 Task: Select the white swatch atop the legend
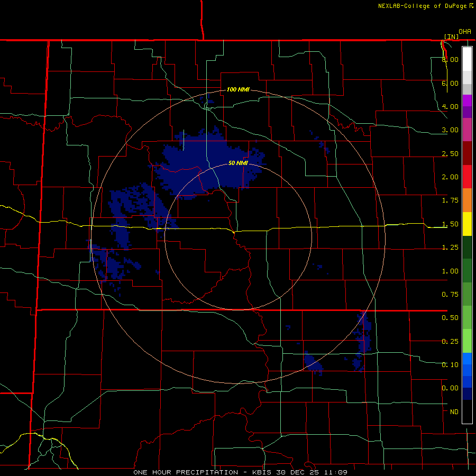click(x=467, y=59)
